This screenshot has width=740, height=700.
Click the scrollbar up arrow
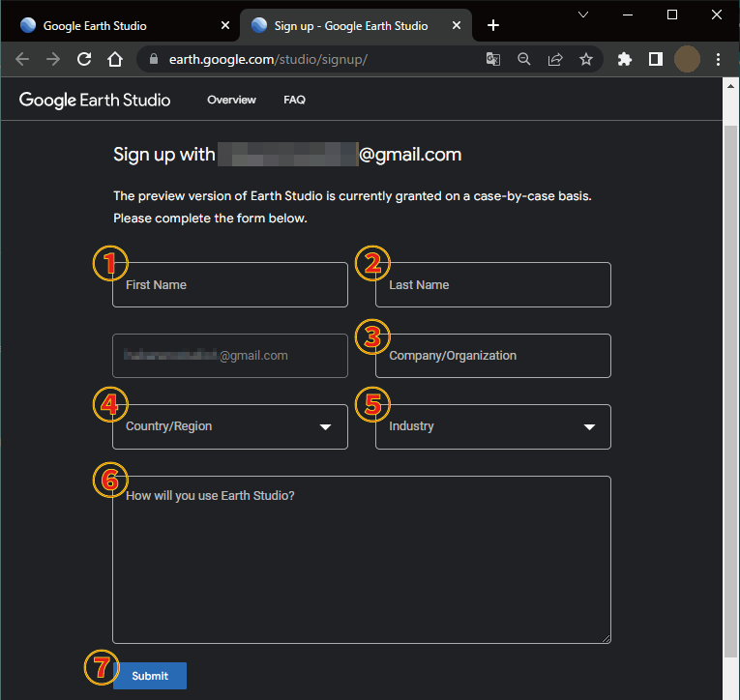730,86
